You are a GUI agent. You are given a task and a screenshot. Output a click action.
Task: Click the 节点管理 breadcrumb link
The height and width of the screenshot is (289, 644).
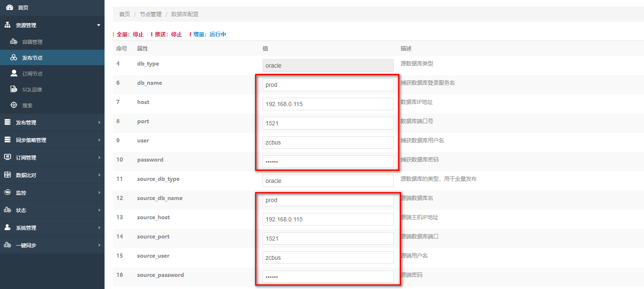pos(151,14)
